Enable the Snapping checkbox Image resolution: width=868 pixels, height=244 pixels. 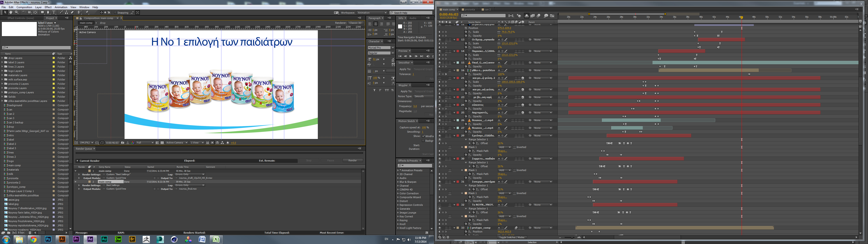point(115,12)
